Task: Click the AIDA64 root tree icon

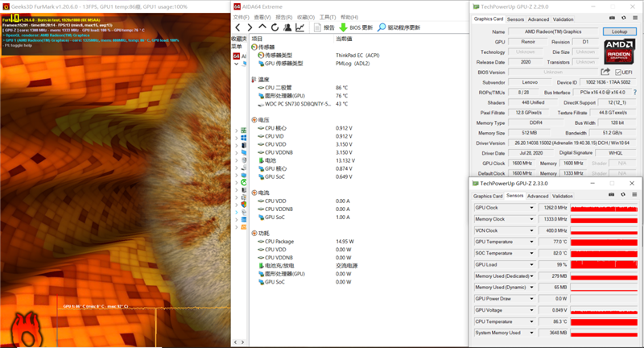Action: (x=237, y=56)
